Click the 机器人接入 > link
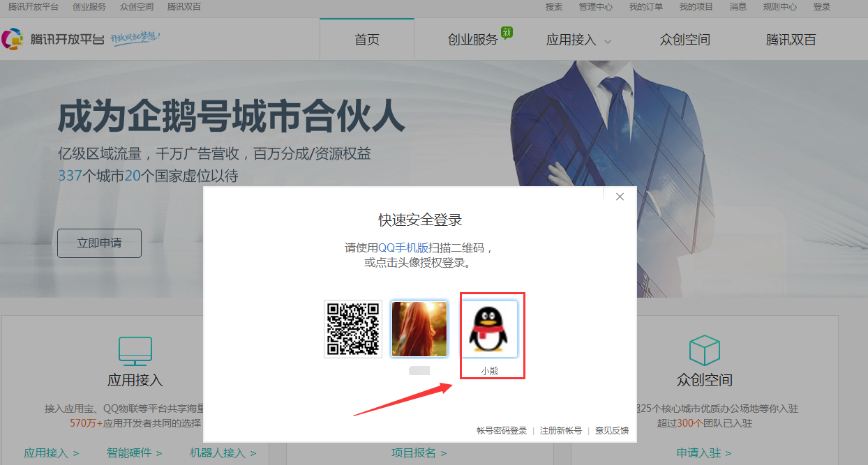The width and height of the screenshot is (868, 465). pos(223,453)
